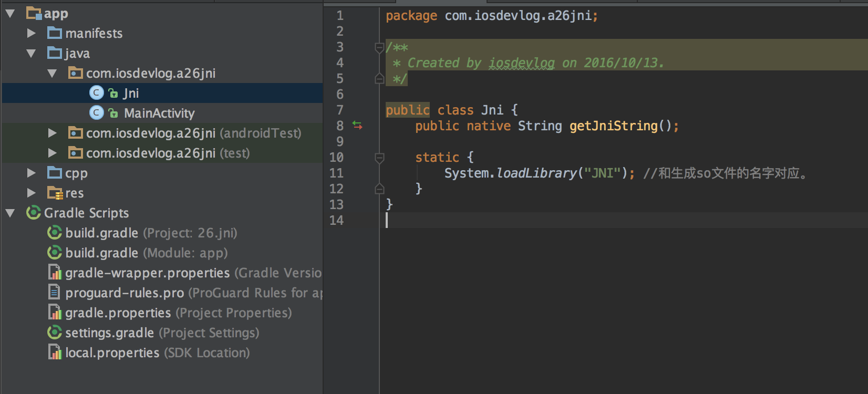Click the local.properties file icon
Screen dimensions: 868x394
click(x=55, y=352)
